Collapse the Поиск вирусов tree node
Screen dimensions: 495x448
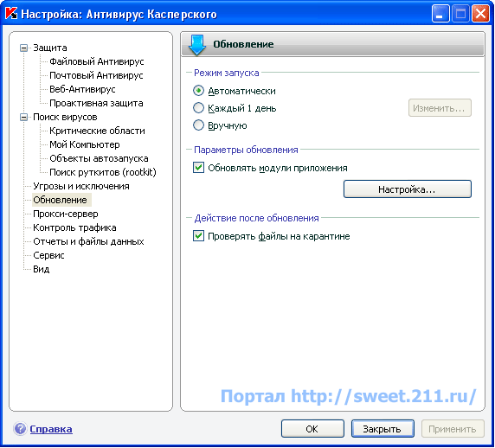click(23, 118)
